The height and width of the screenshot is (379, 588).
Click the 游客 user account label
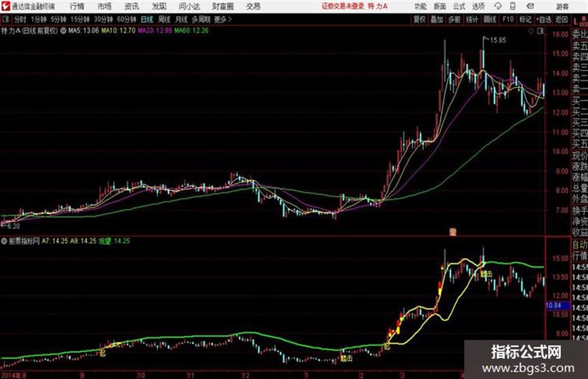coord(562,6)
